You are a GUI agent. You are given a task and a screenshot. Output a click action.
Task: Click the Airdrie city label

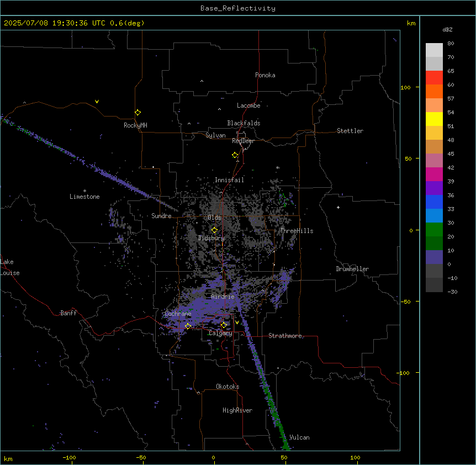coord(223,297)
